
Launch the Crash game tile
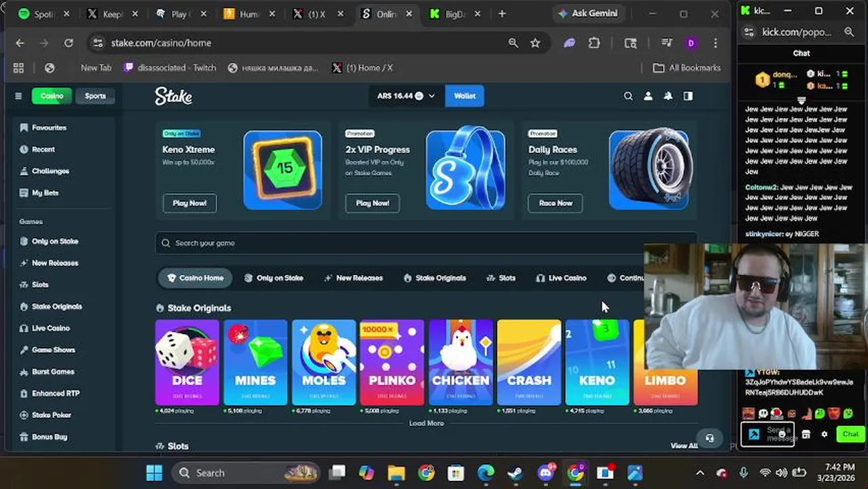529,363
